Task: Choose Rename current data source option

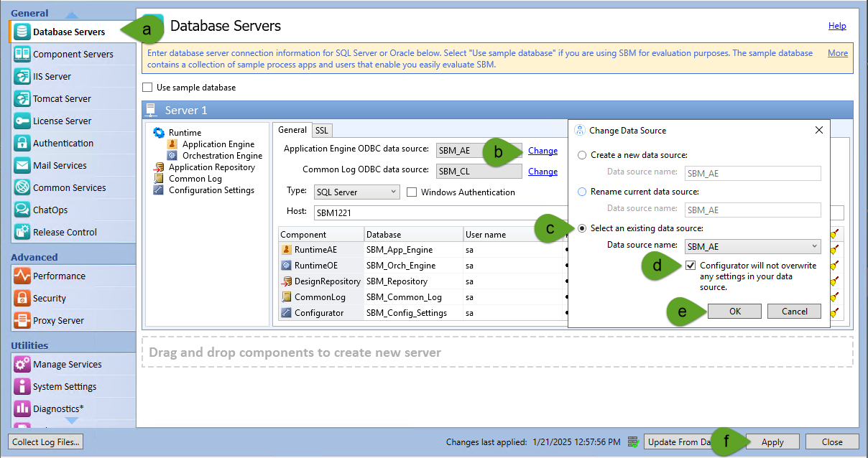Action: 582,192
